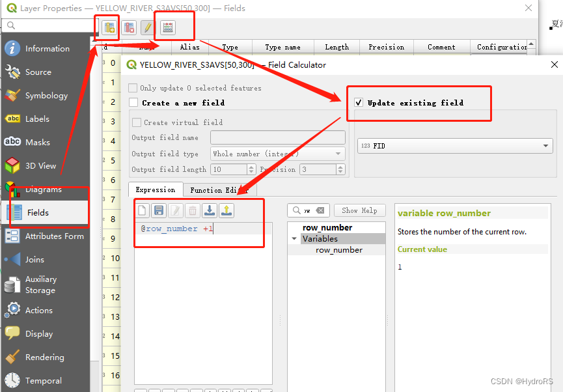
Task: Click the New Field toolbar icon
Action: click(109, 27)
